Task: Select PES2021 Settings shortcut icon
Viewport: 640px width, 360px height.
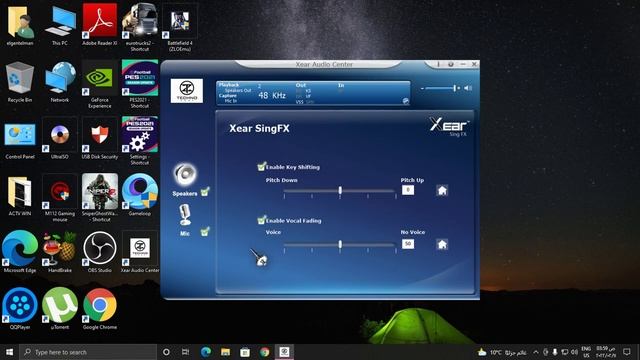Action: tap(140, 141)
